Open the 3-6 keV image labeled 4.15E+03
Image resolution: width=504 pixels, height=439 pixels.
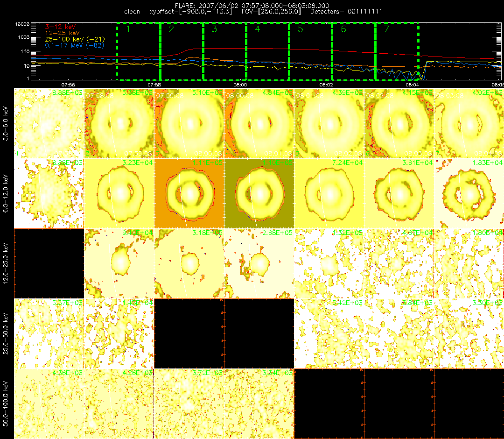point(399,123)
